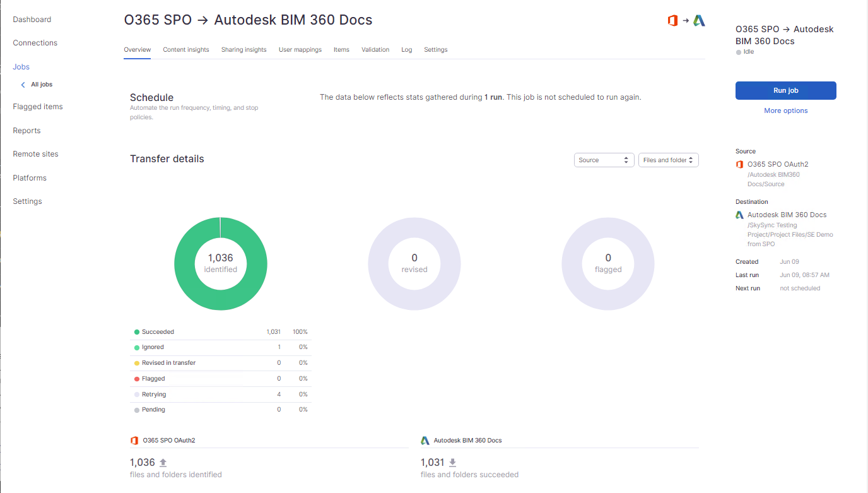Open More options link

(786, 111)
